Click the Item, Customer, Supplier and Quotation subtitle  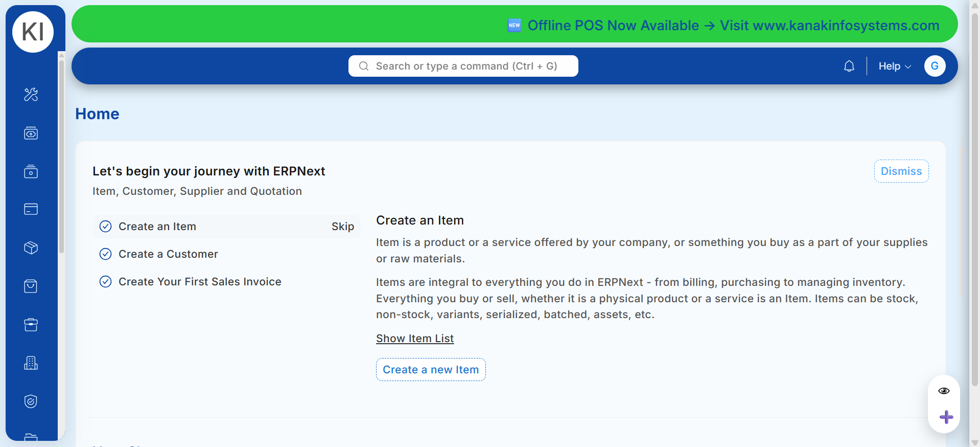point(197,191)
